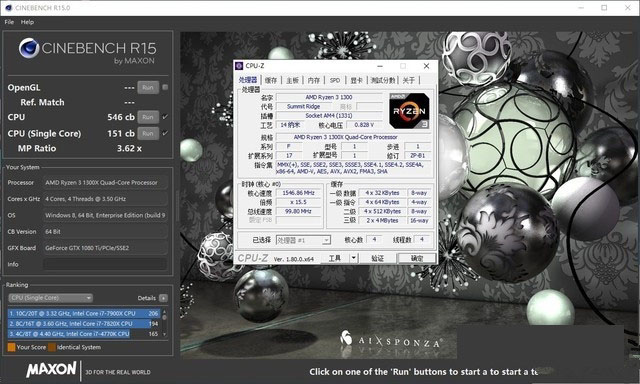This screenshot has height=384, width=640.
Task: Open the CPU-Z processor selection dropdown
Action: coord(303,240)
